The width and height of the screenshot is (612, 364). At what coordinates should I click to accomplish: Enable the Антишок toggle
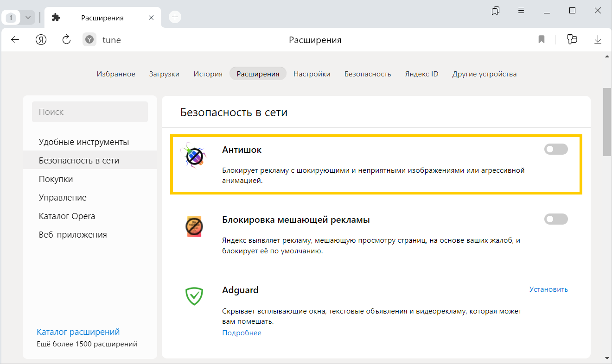point(555,149)
